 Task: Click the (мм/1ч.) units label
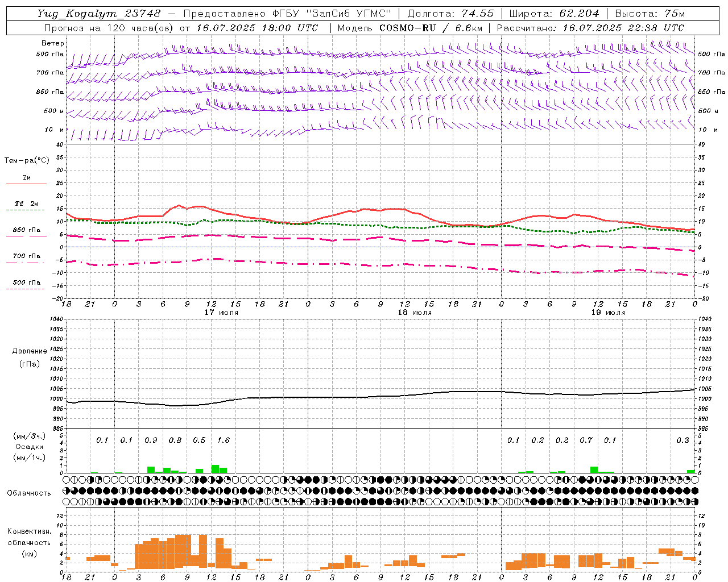click(x=30, y=458)
